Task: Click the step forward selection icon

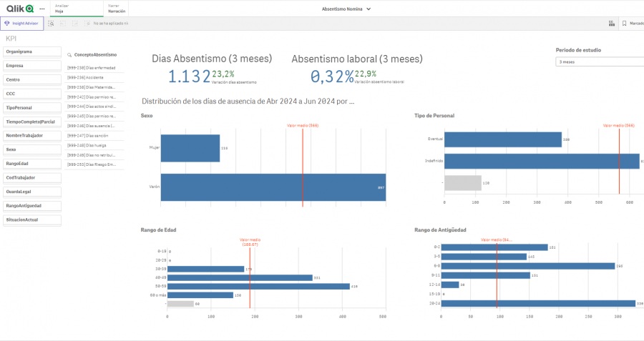Action: [x=74, y=24]
